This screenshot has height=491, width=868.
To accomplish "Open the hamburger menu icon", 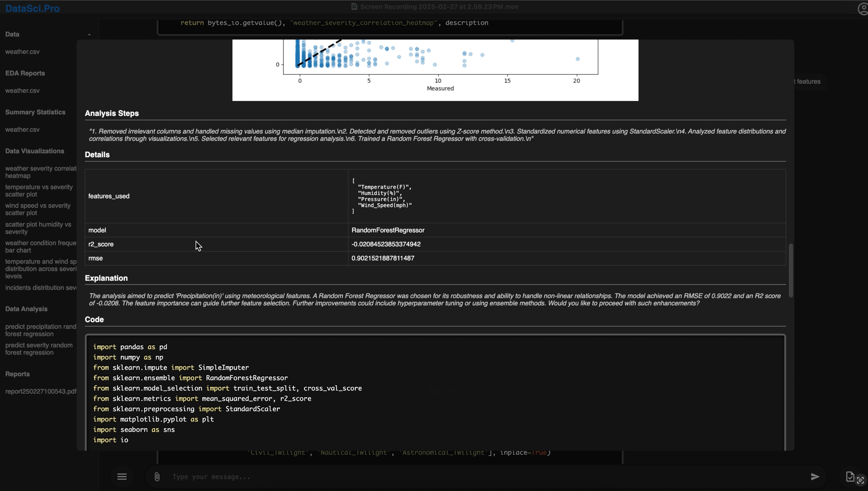I will (122, 476).
